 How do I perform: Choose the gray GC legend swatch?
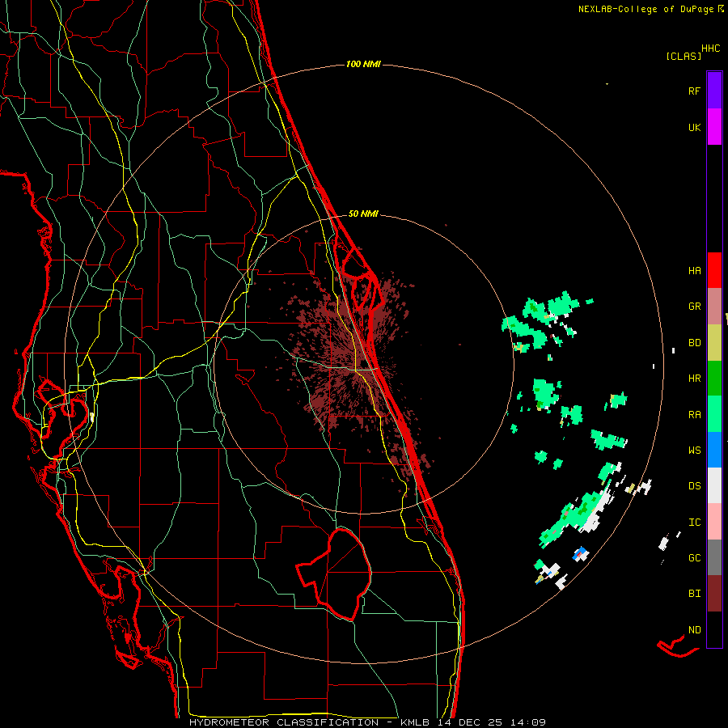pos(714,557)
